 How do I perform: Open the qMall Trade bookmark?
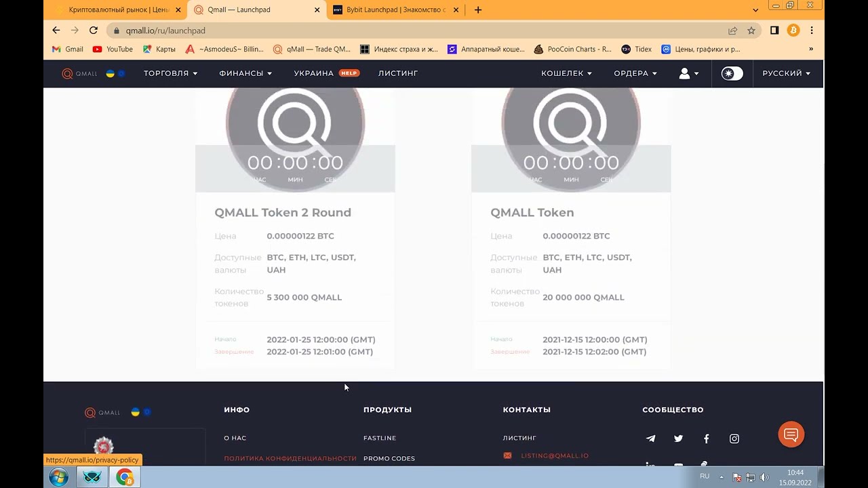pyautogui.click(x=312, y=49)
